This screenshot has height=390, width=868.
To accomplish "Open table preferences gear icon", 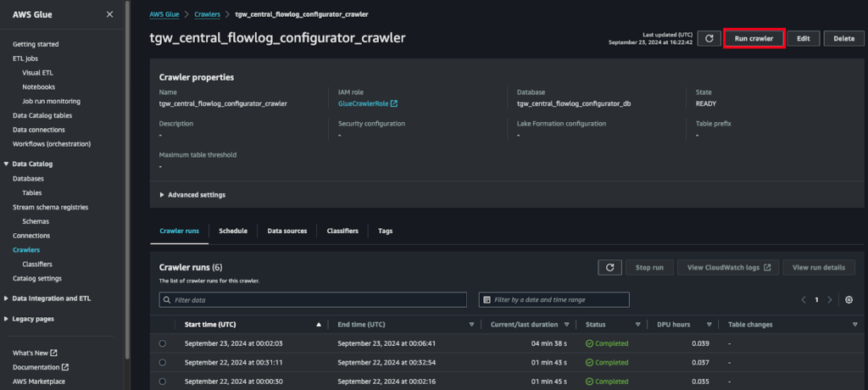I will point(849,299).
